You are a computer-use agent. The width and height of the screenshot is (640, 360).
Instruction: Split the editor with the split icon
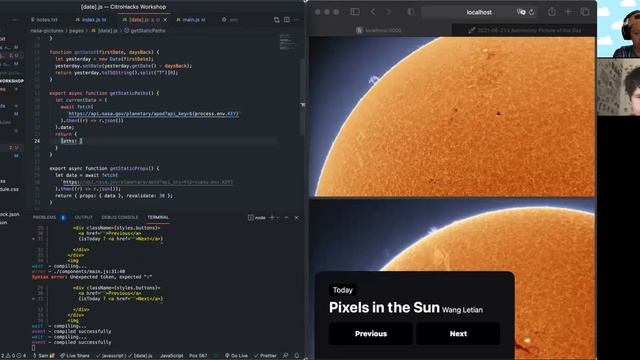click(x=287, y=20)
